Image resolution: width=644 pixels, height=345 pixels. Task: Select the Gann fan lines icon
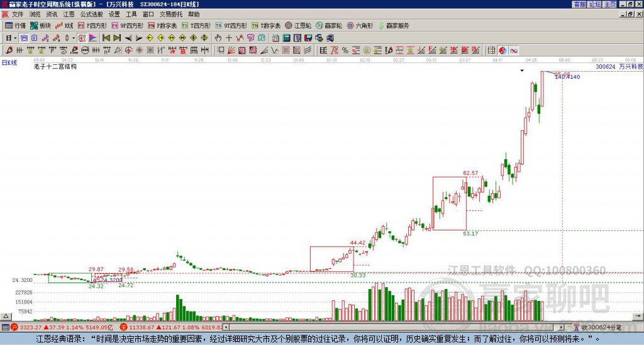coord(231,50)
